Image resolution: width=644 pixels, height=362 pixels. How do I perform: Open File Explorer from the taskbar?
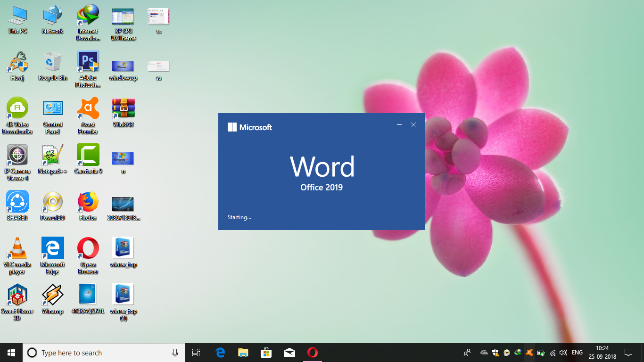coord(243,353)
